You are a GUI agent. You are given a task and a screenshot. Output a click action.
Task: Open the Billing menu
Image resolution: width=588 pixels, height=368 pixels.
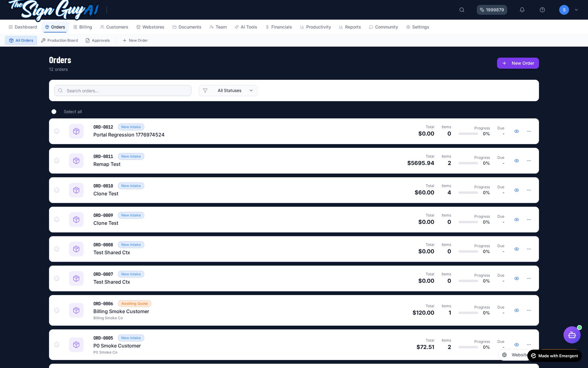[x=83, y=27]
